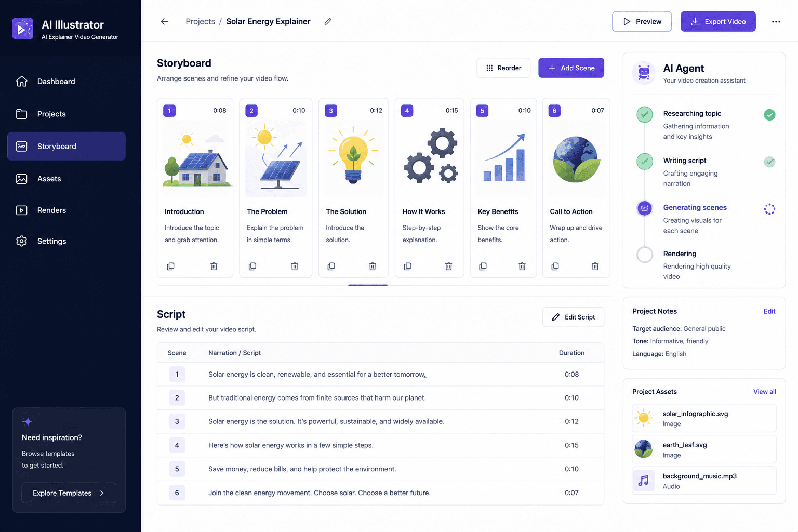Duplicate the Call to Action scene
The image size is (798, 532).
pos(555,267)
